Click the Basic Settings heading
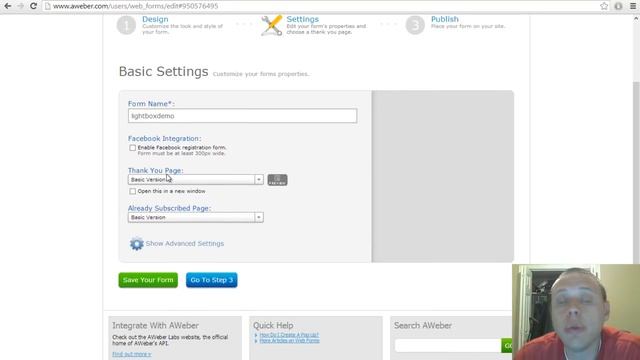This screenshot has height=360, width=640. pyautogui.click(x=163, y=71)
